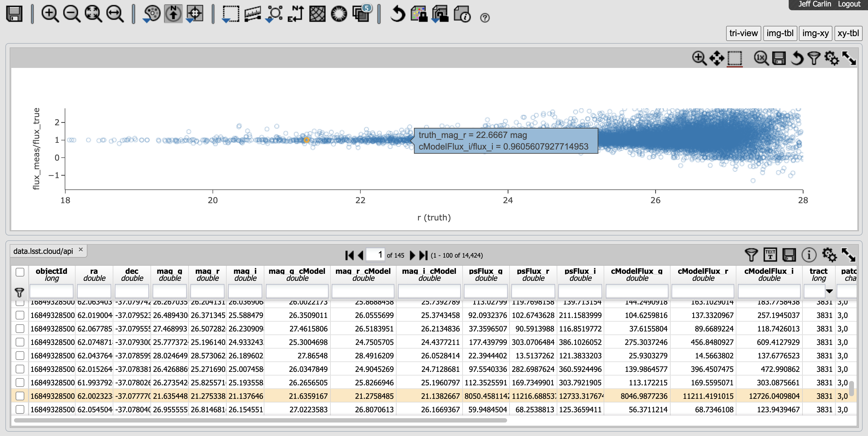Show table info circle-i icon
Image resolution: width=868 pixels, height=436 pixels.
tap(809, 255)
